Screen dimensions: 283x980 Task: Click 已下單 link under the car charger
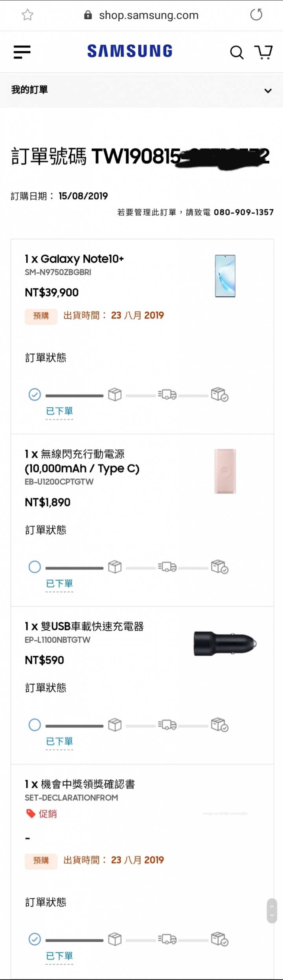click(x=59, y=741)
